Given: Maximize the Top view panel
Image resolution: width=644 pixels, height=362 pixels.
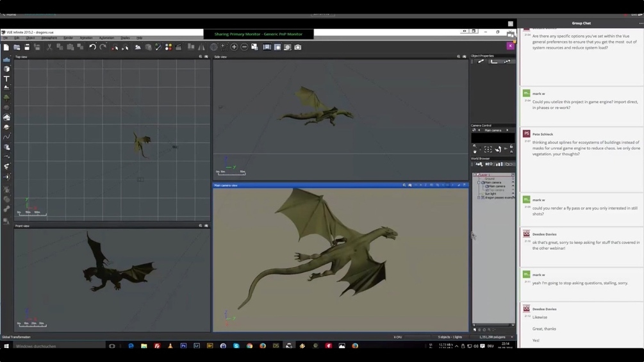Looking at the screenshot, I should [x=206, y=56].
